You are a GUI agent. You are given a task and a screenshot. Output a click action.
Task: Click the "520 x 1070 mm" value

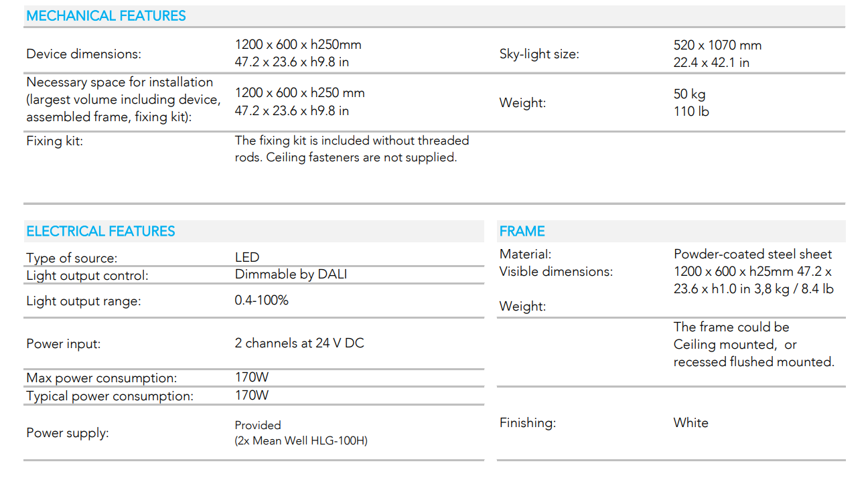click(x=717, y=46)
